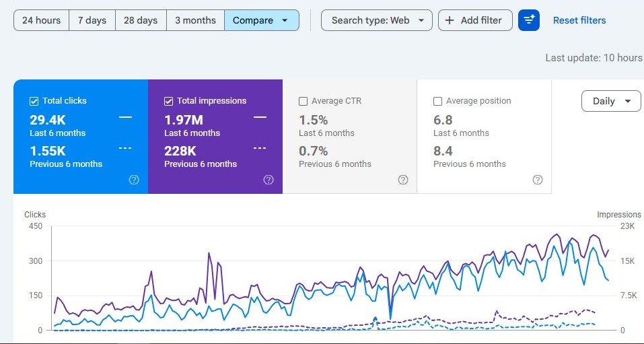644x344 pixels.
Task: Click the 7.5K impressions axis value
Action: (x=629, y=296)
